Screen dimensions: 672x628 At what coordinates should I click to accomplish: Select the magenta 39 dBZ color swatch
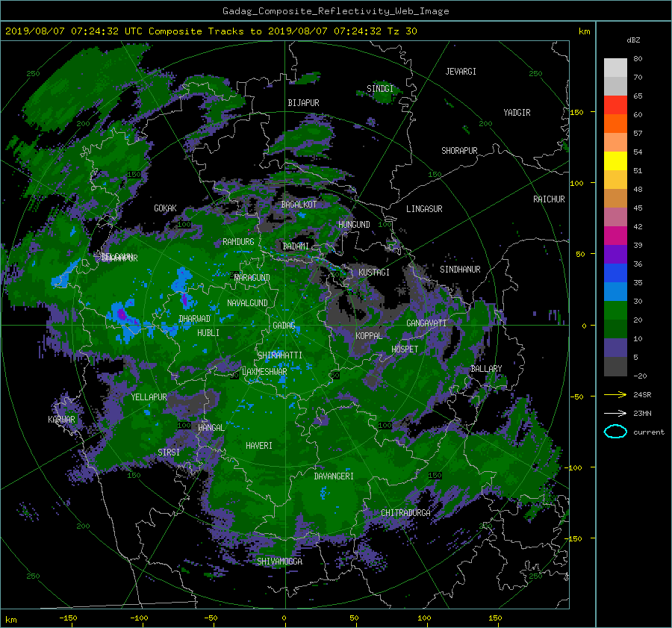(615, 236)
